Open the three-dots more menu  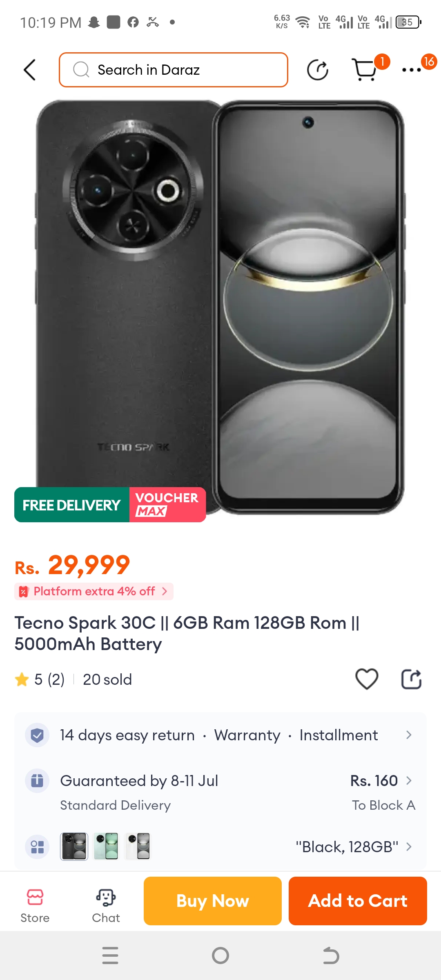412,70
